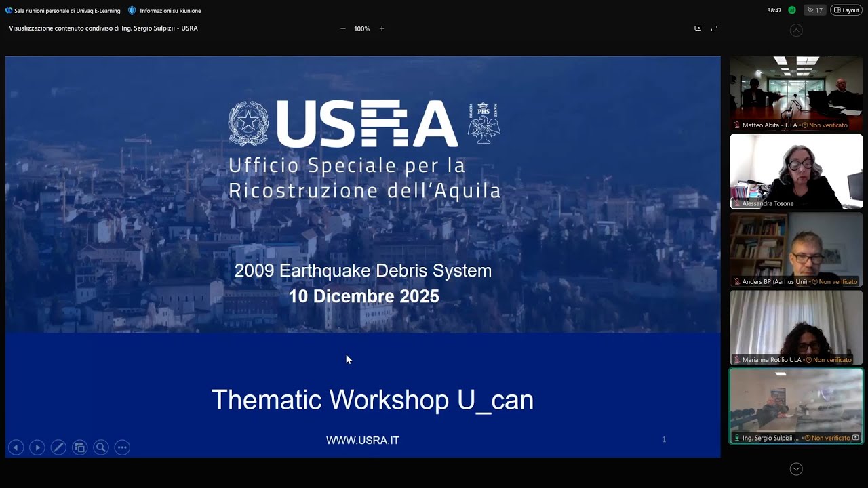Screen dimensions: 868x488
Task: Open more slideshow options (three dots)
Action: tap(122, 447)
